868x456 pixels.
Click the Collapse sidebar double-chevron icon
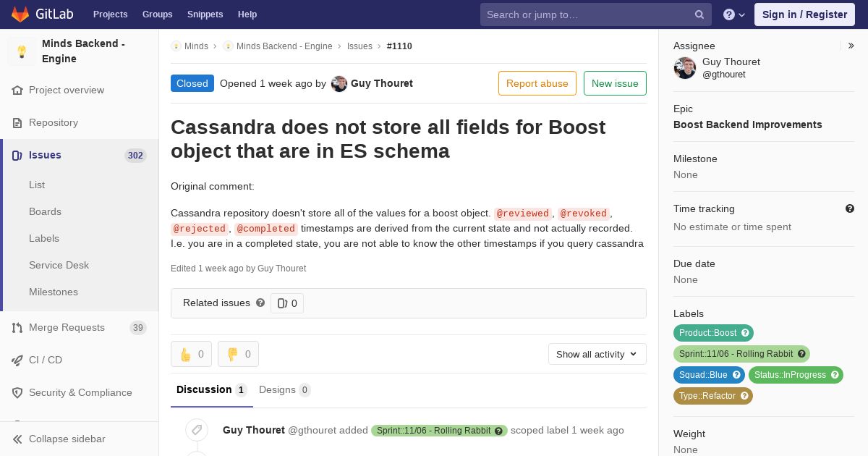17,439
